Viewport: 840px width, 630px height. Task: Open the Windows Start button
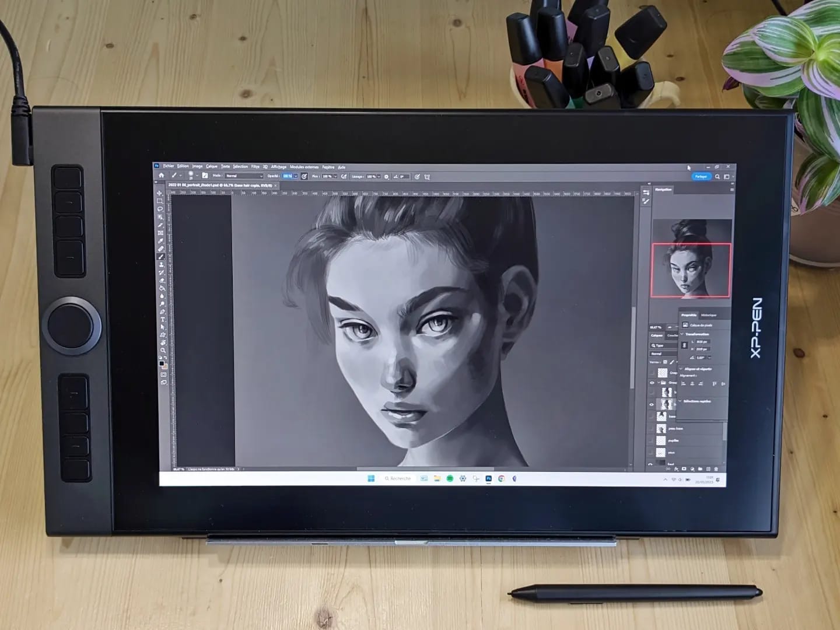click(x=371, y=478)
